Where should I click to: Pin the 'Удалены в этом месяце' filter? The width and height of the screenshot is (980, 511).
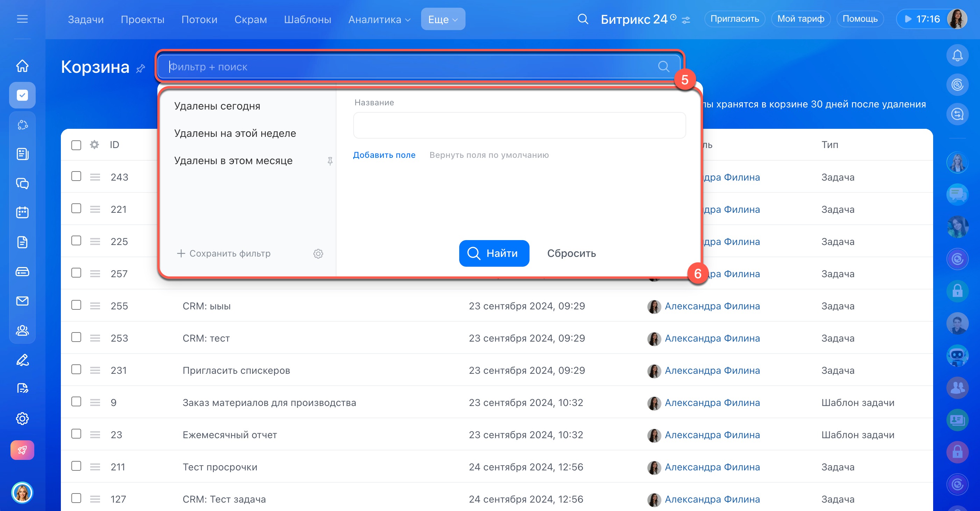click(330, 161)
